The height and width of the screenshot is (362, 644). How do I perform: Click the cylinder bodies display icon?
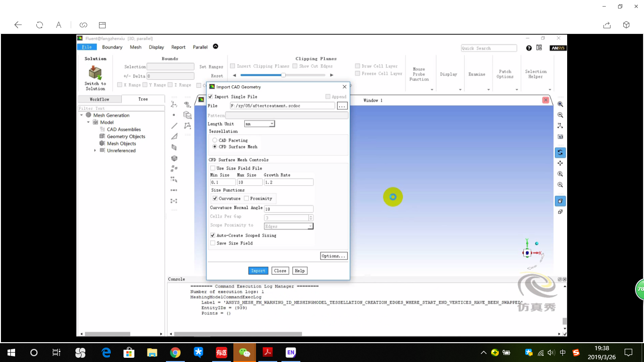(x=187, y=115)
